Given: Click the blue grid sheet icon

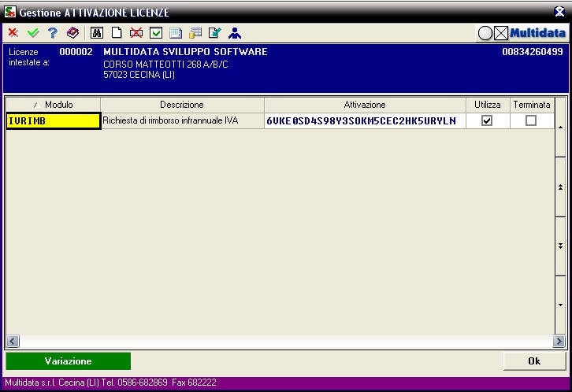Looking at the screenshot, I should click(x=176, y=33).
